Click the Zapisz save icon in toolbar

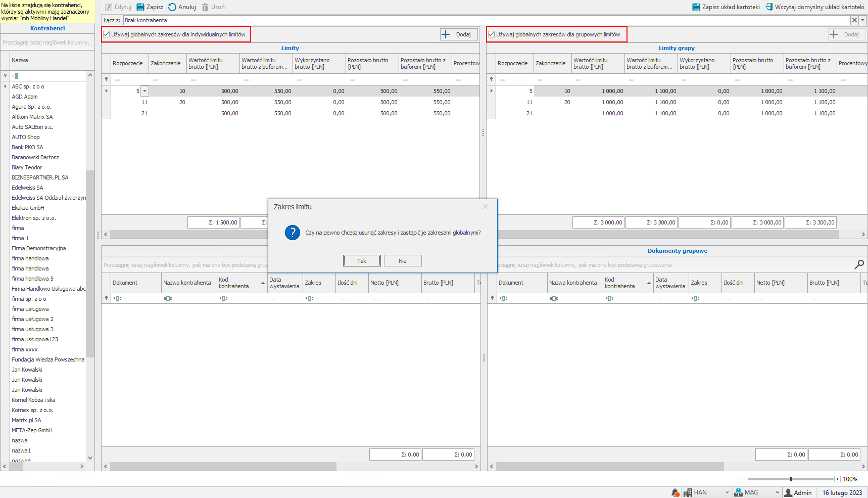(140, 7)
